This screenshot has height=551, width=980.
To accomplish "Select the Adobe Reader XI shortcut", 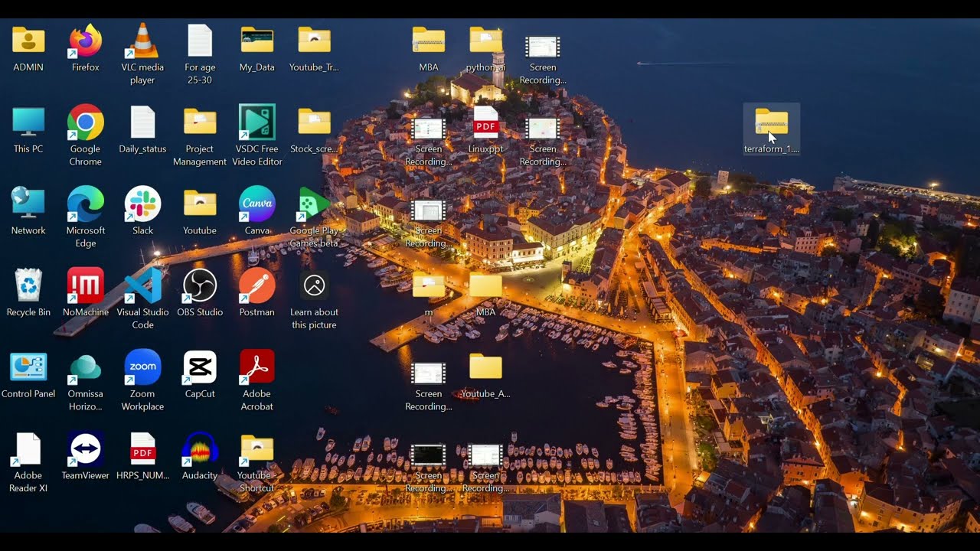I will tap(28, 463).
